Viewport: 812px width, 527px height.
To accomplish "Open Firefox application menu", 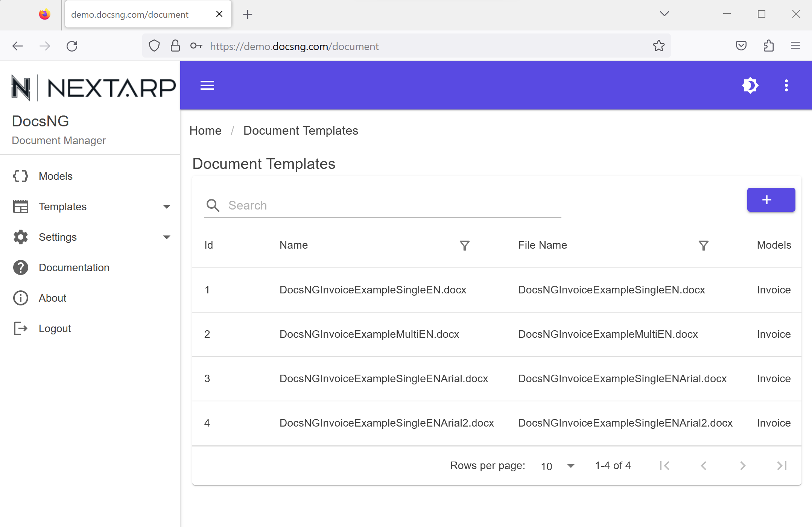I will [x=795, y=46].
